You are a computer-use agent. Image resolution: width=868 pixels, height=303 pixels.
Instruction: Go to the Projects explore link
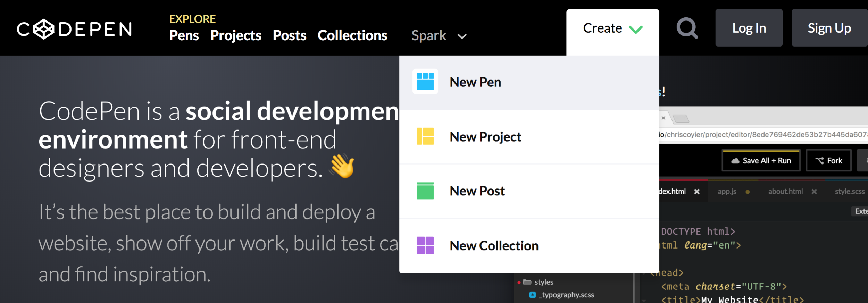[x=236, y=35]
